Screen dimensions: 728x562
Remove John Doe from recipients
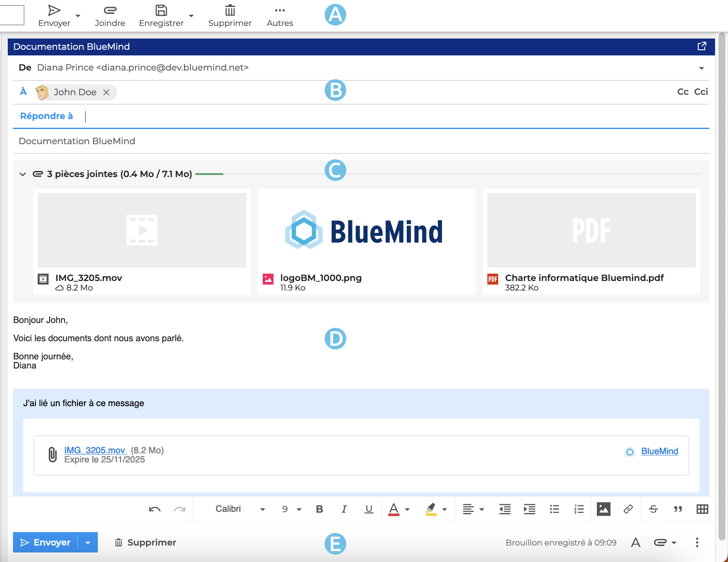[106, 92]
